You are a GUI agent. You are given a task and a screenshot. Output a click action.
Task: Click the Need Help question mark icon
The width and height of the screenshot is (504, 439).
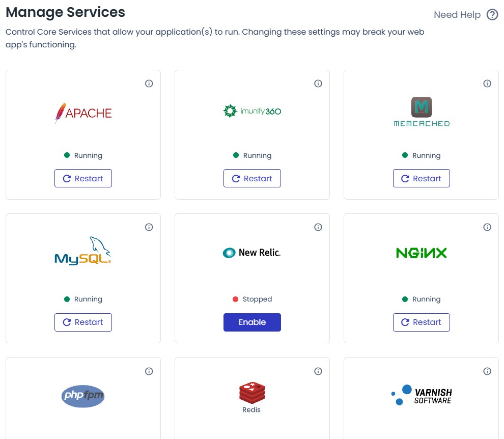[492, 15]
